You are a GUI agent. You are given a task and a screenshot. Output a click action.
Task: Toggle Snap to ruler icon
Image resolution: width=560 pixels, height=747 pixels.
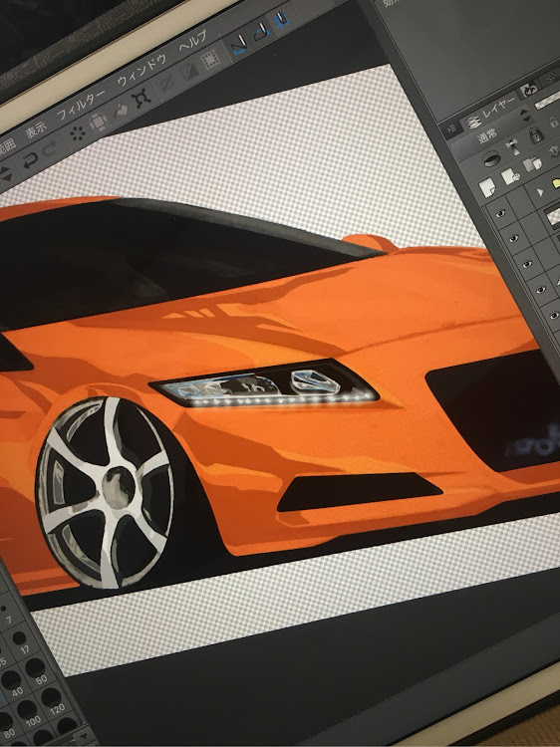[238, 46]
